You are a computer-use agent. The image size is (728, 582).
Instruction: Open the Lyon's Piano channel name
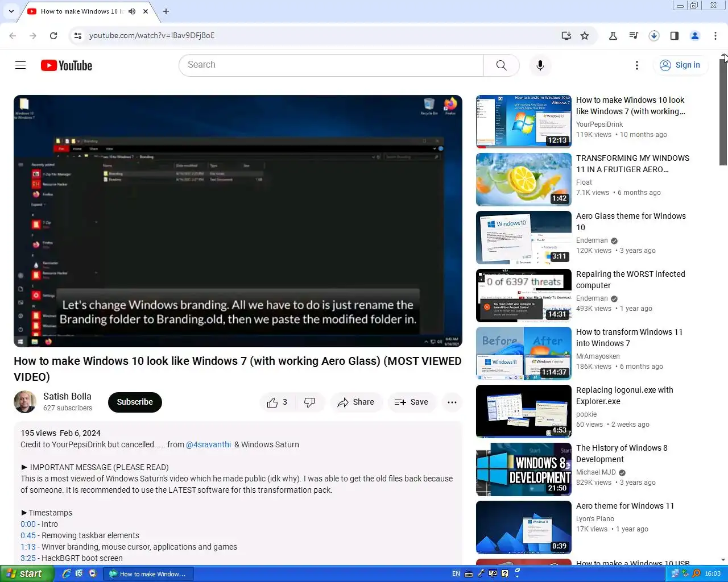(x=596, y=519)
